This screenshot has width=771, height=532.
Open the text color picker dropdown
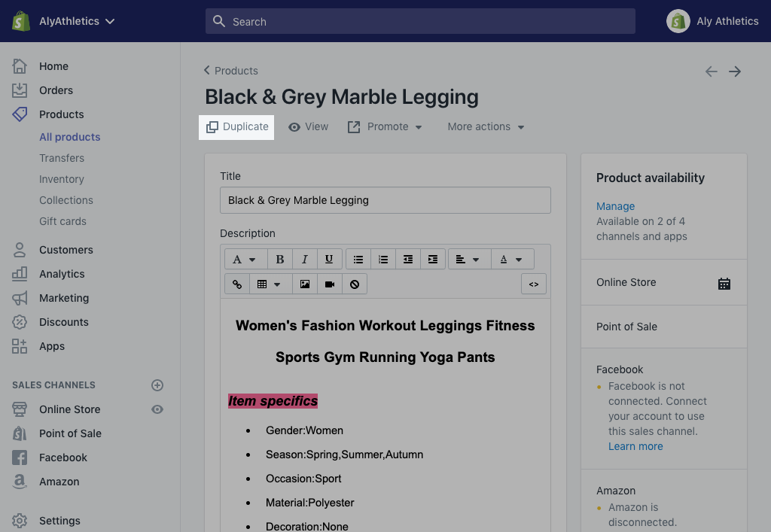click(512, 260)
